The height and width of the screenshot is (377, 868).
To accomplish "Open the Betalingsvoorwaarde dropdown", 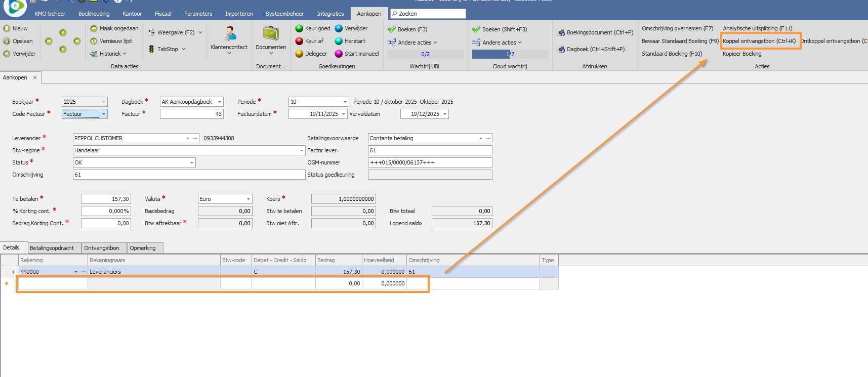I will coord(480,138).
